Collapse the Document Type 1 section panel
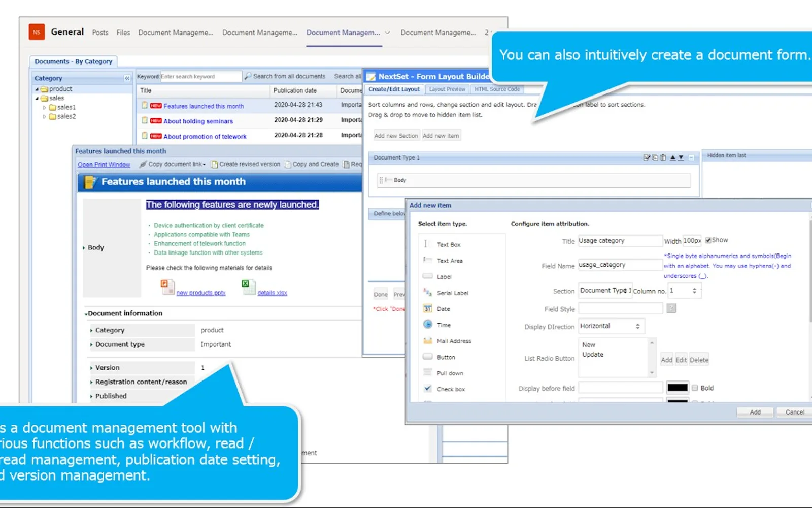This screenshot has height=508, width=812. coord(691,157)
